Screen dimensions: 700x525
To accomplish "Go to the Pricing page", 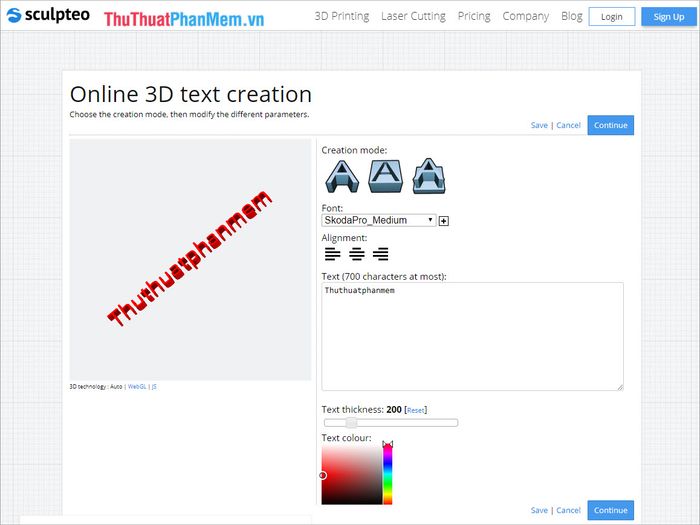I will [x=474, y=16].
